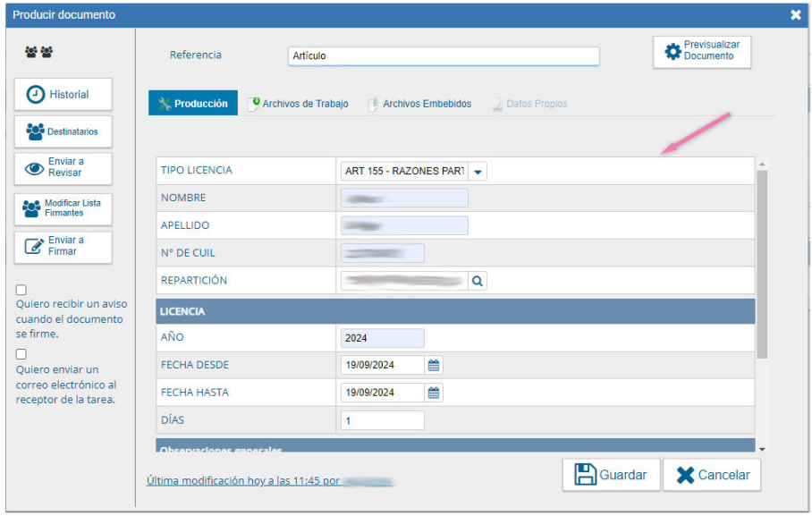812x516 pixels.
Task: Click into the Referencia text field
Action: point(444,55)
